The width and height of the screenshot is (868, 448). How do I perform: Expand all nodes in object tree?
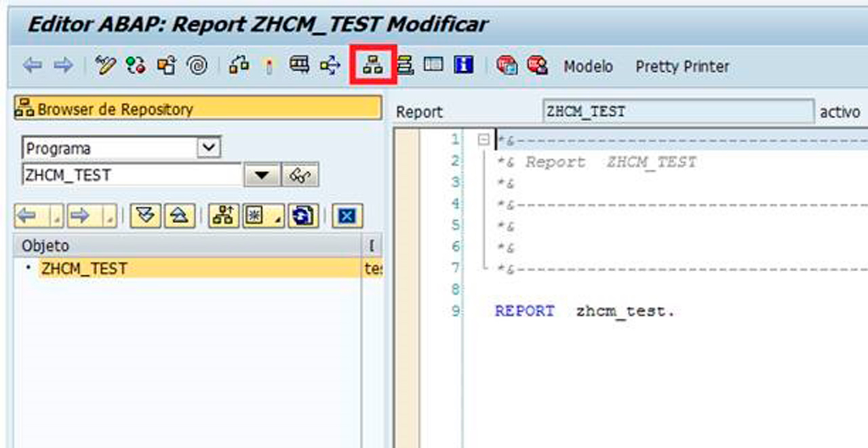click(149, 216)
